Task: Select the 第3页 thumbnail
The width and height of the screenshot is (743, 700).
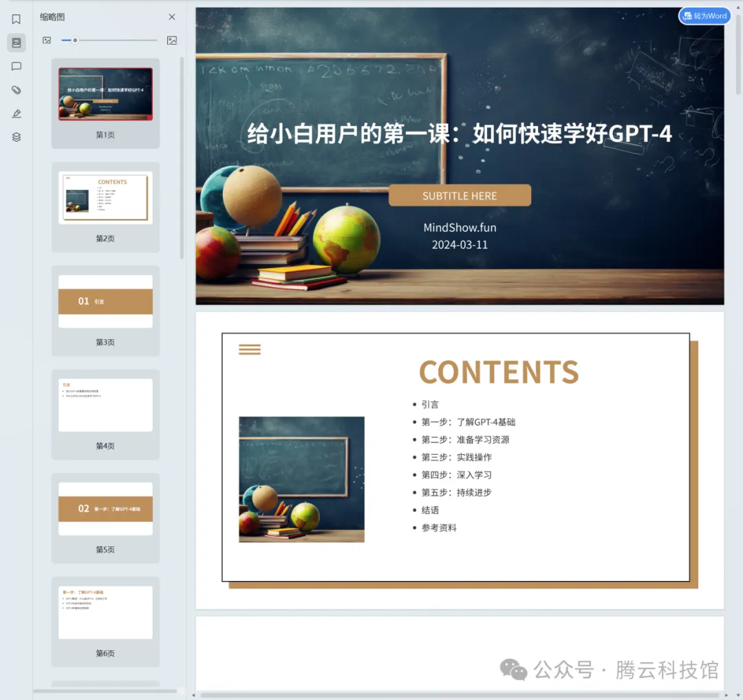Action: (x=105, y=301)
